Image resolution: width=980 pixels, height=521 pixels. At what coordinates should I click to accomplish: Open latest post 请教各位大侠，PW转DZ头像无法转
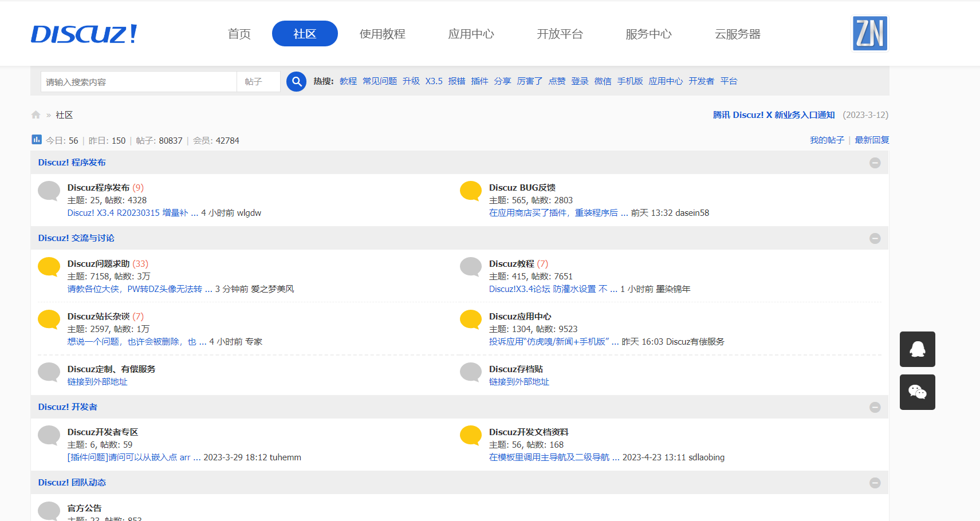tap(140, 289)
